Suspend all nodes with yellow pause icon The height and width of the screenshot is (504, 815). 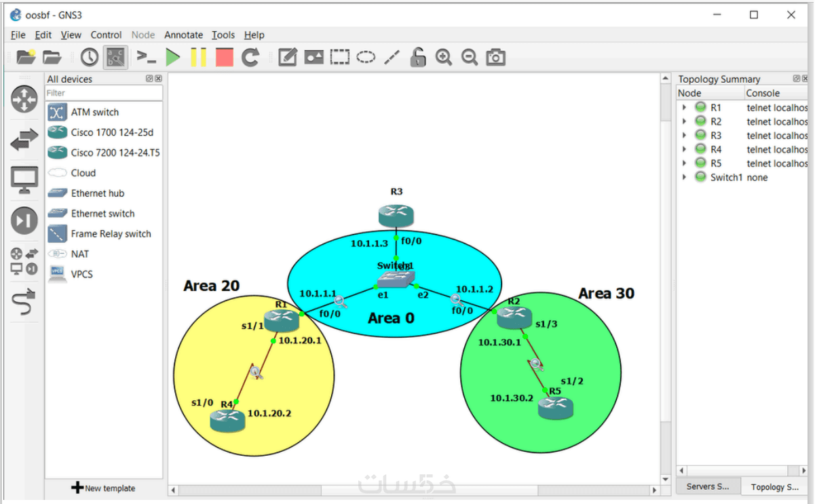[198, 58]
